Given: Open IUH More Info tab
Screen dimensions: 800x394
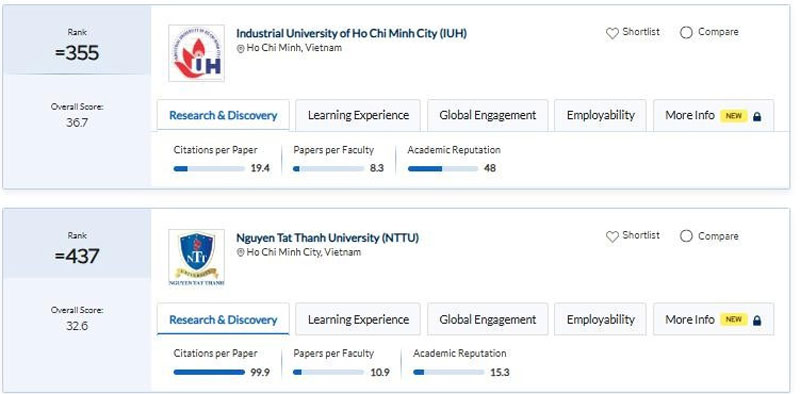Looking at the screenshot, I should pos(713,115).
